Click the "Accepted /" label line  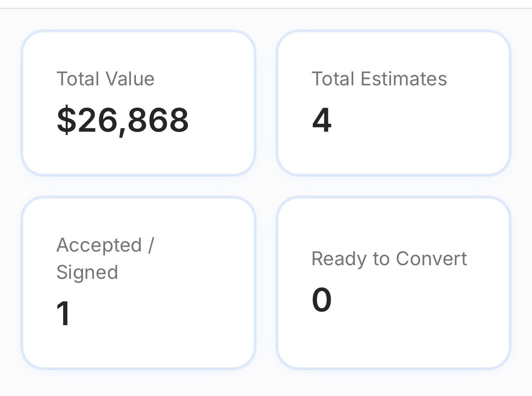105,245
